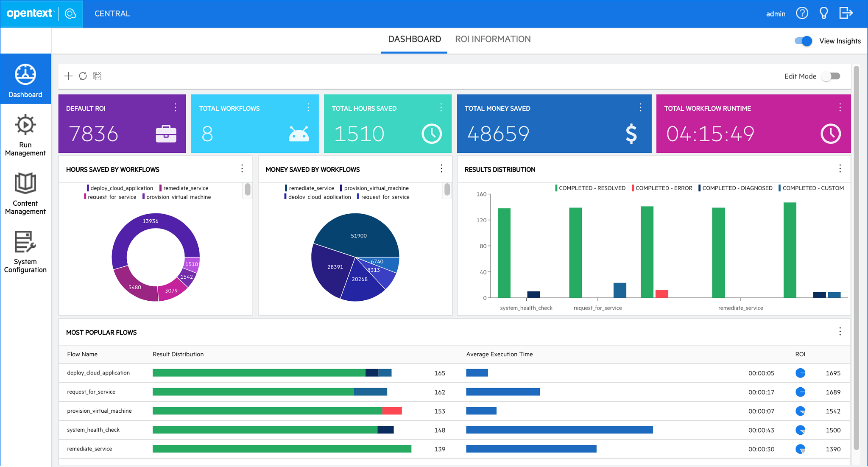
Task: Enable Edit Mode
Action: 831,76
